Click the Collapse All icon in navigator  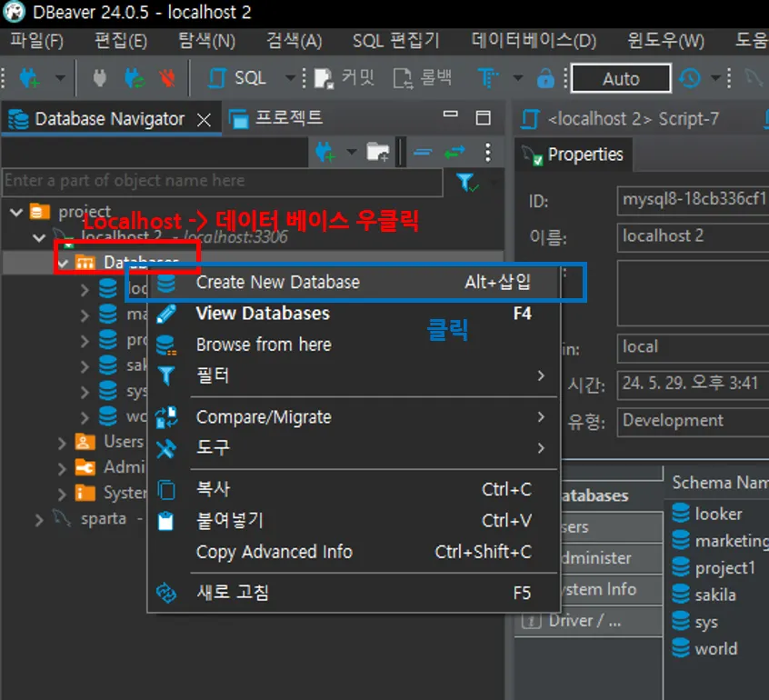click(x=423, y=153)
